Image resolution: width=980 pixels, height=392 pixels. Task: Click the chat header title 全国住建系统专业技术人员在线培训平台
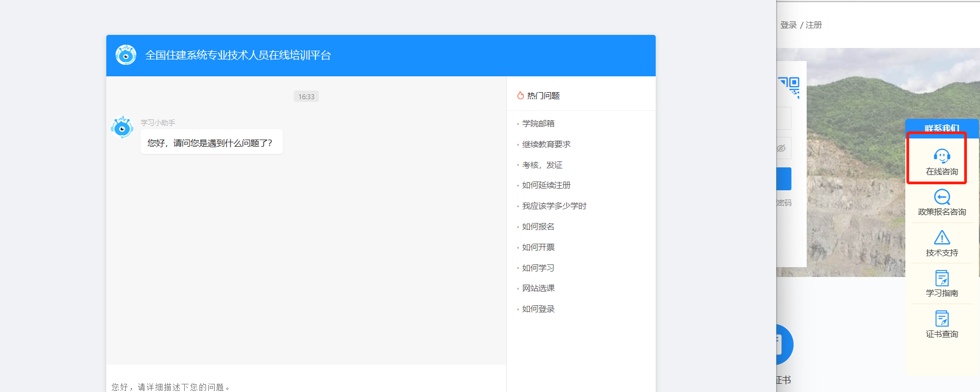pyautogui.click(x=238, y=55)
